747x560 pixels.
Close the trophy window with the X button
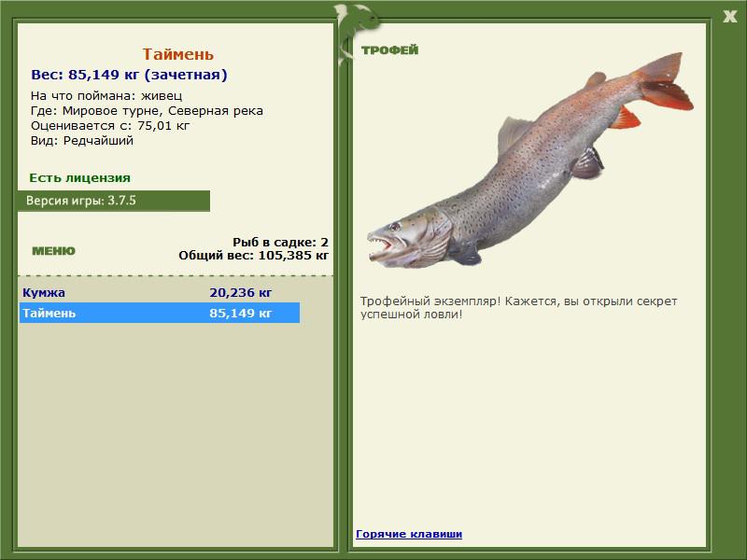tap(729, 17)
